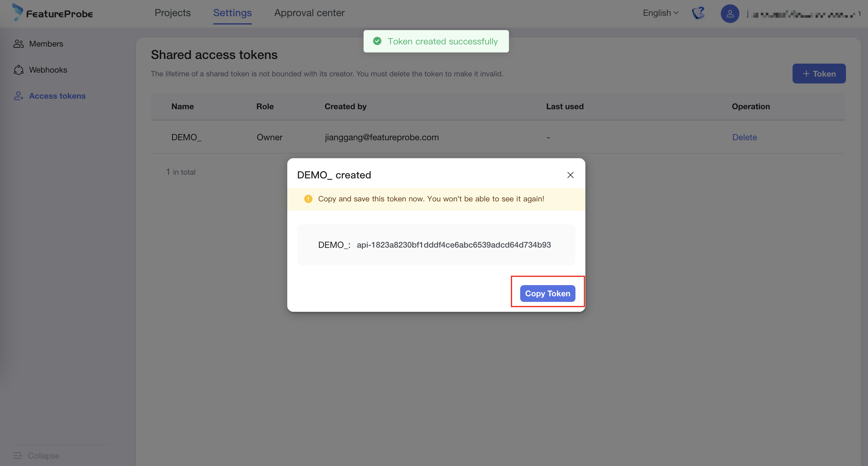Click the success checkmark icon in toast

pyautogui.click(x=377, y=41)
